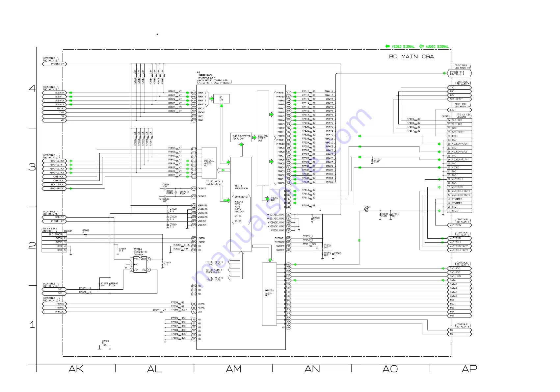Viewport: 560px width, 392px height.
Task: Click the JAVA(BD-J) label
Action: coord(241,197)
